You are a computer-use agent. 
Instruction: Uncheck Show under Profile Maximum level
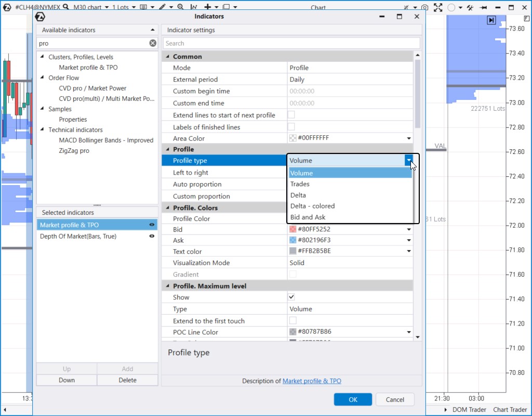click(291, 297)
